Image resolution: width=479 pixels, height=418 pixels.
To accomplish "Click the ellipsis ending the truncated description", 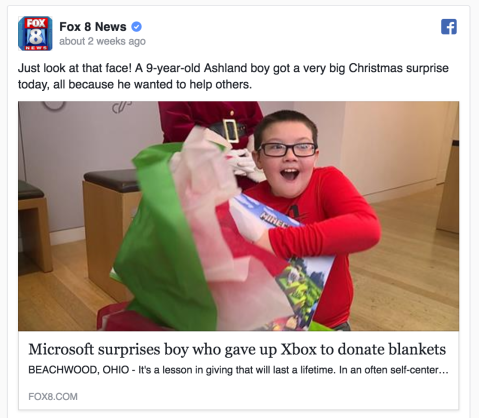I will coord(444,371).
